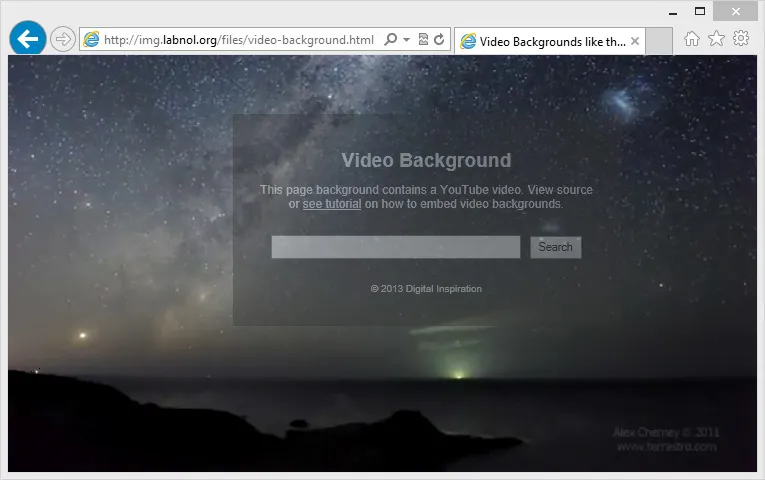Click the Search button
Image resolution: width=765 pixels, height=480 pixels.
pyautogui.click(x=556, y=247)
